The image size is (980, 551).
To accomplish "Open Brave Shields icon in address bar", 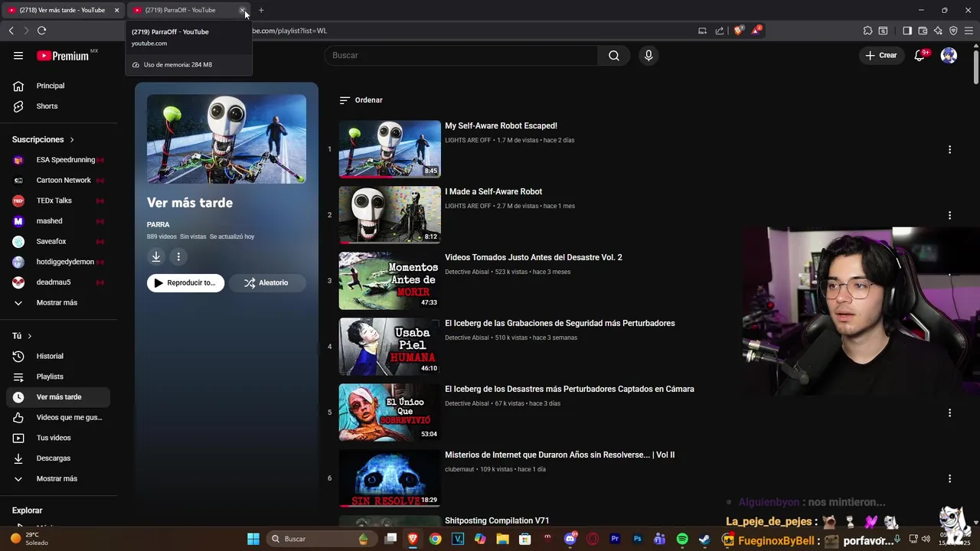I will click(738, 31).
